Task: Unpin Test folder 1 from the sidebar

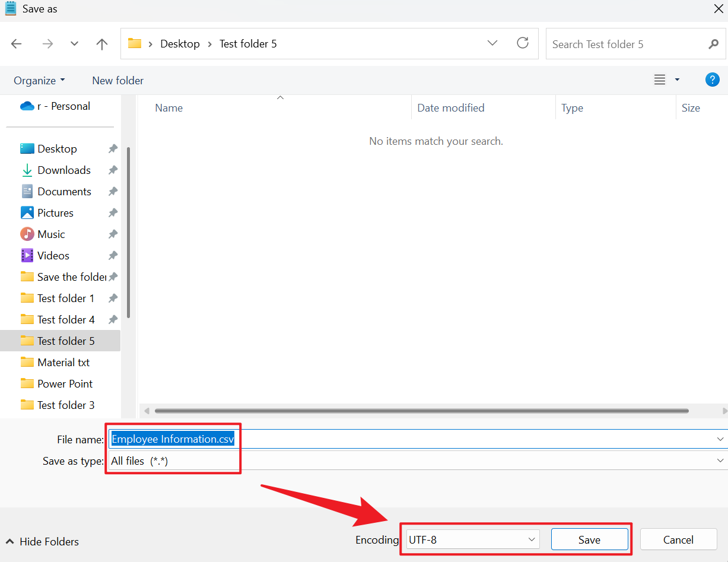Action: tap(113, 298)
